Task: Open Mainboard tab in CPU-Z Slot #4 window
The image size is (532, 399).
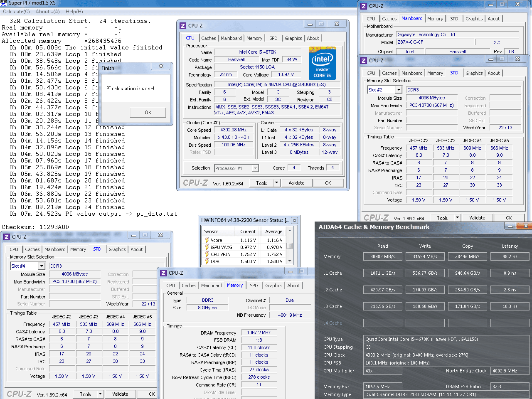Action: click(x=55, y=249)
